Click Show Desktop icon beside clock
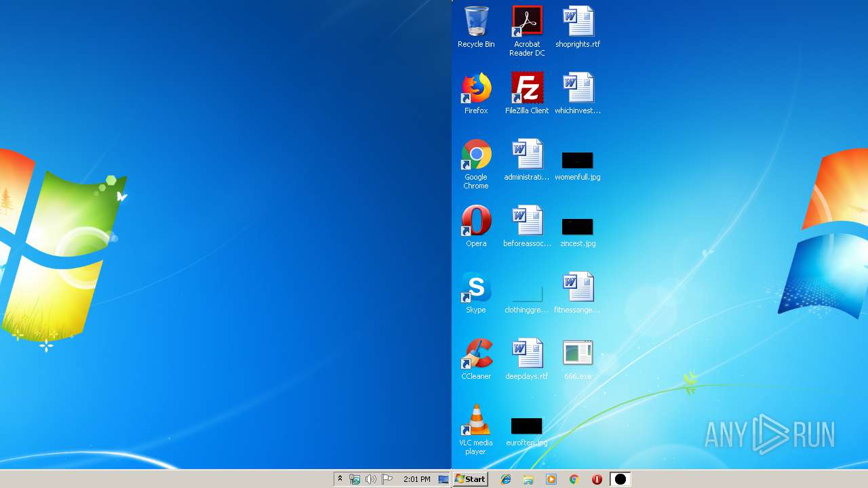Viewport: 868px width, 488px height. click(x=443, y=479)
